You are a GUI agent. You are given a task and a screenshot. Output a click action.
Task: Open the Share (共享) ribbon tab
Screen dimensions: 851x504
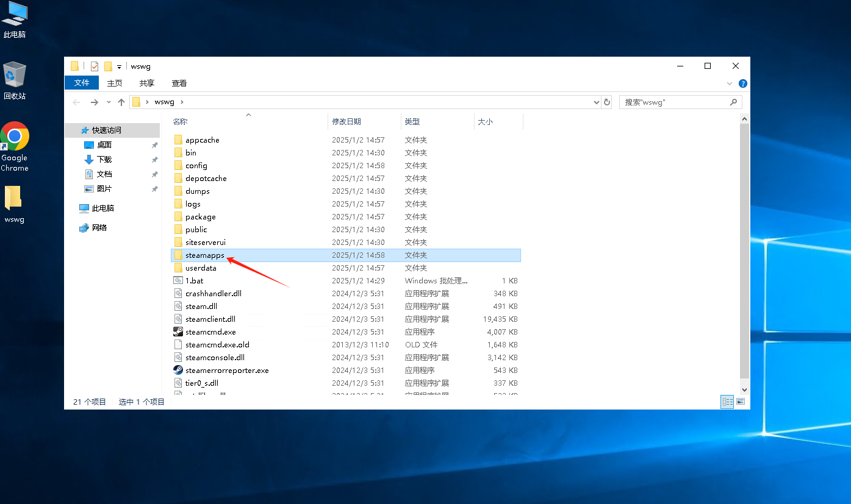(x=147, y=83)
